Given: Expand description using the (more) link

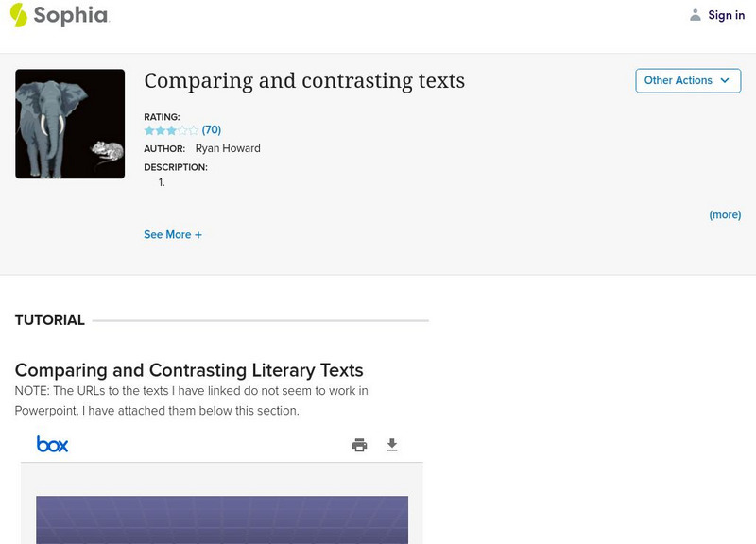Looking at the screenshot, I should click(725, 214).
